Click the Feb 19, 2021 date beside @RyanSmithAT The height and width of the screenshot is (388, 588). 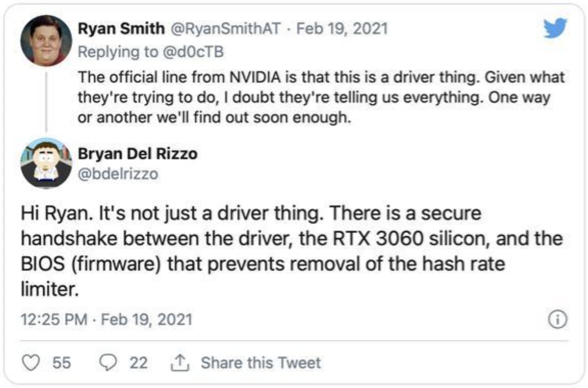pos(342,29)
